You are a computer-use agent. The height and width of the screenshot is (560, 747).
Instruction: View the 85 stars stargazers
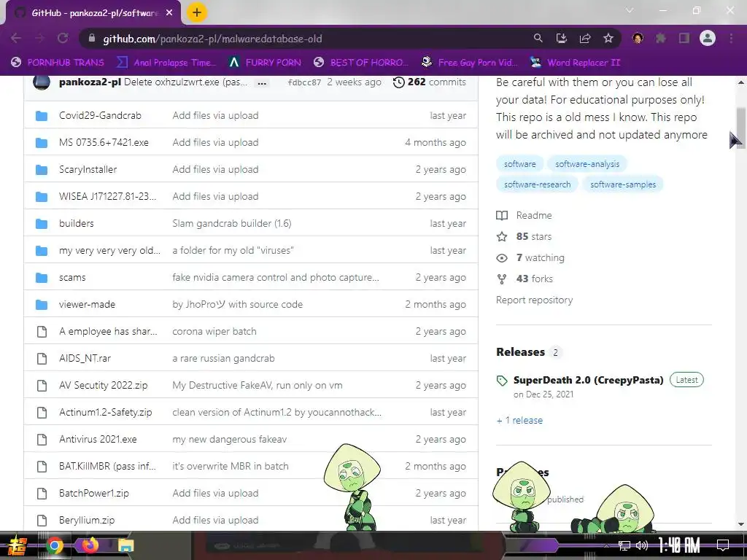524,237
